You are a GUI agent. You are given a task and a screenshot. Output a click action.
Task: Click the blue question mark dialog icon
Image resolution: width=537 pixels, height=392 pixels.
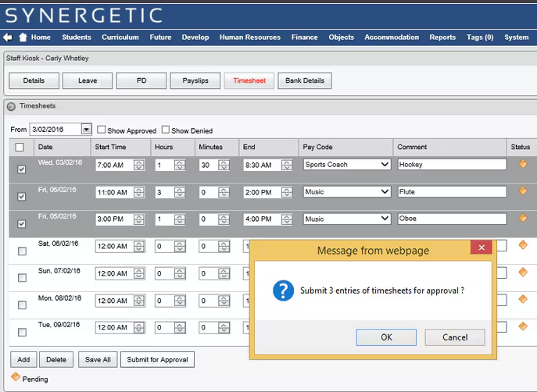click(x=283, y=290)
